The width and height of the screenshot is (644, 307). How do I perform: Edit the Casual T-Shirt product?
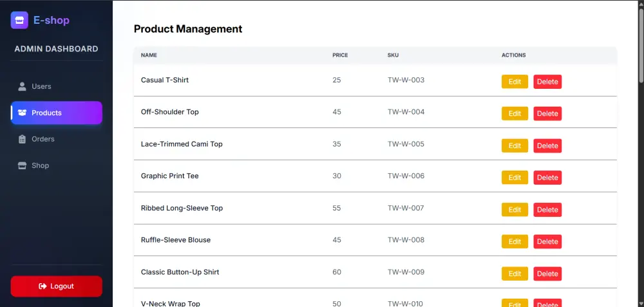pos(515,81)
